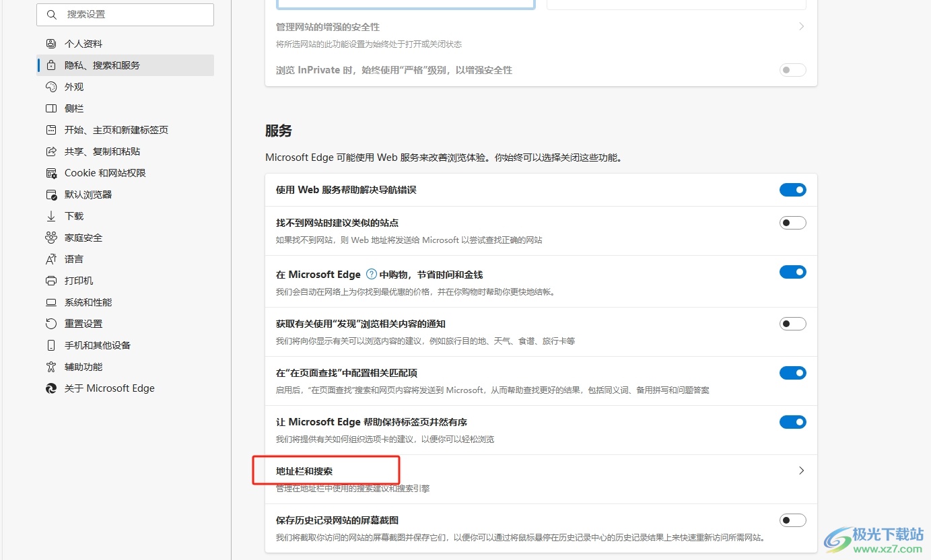931x560 pixels.
Task: Enable 保存历史记录网站的屏幕截图 toggle
Action: pyautogui.click(x=792, y=520)
